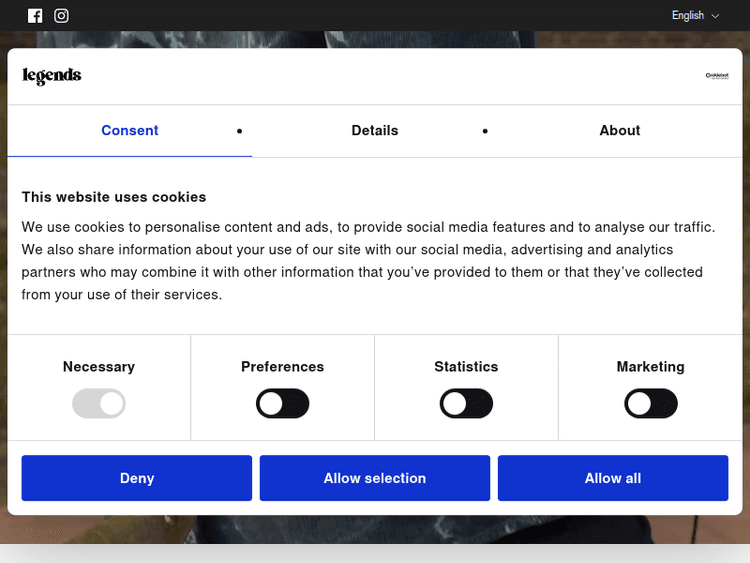Switch to the Consent tab

(x=130, y=131)
